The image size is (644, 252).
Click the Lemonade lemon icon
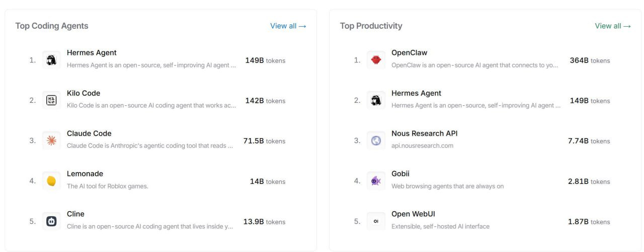point(51,181)
